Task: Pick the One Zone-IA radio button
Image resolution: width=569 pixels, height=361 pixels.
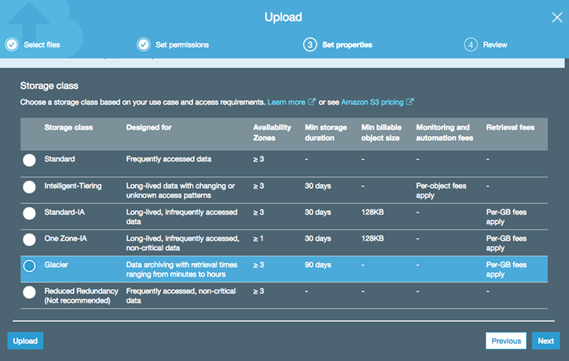Action: click(x=29, y=239)
